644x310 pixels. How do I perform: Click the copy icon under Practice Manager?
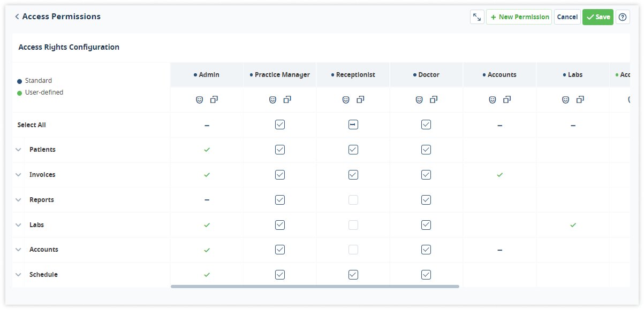pyautogui.click(x=287, y=99)
